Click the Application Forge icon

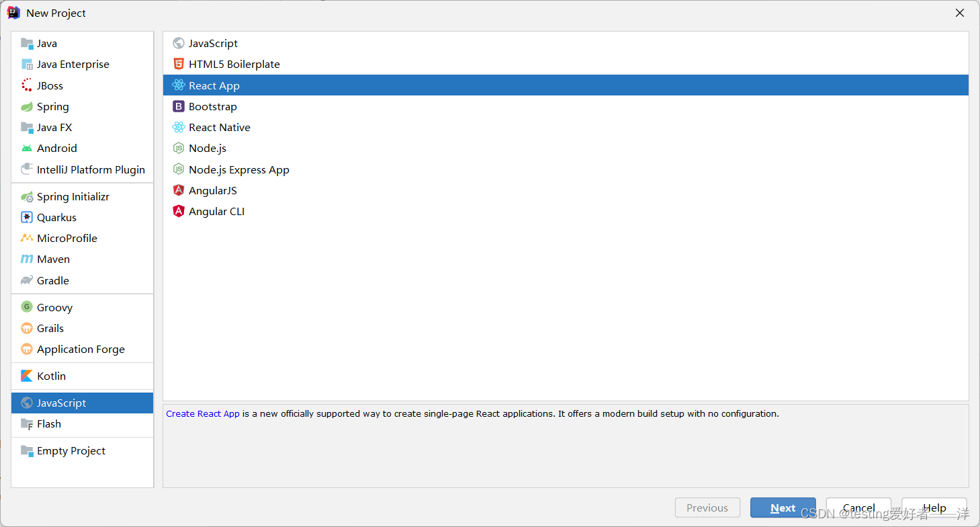[x=27, y=350]
